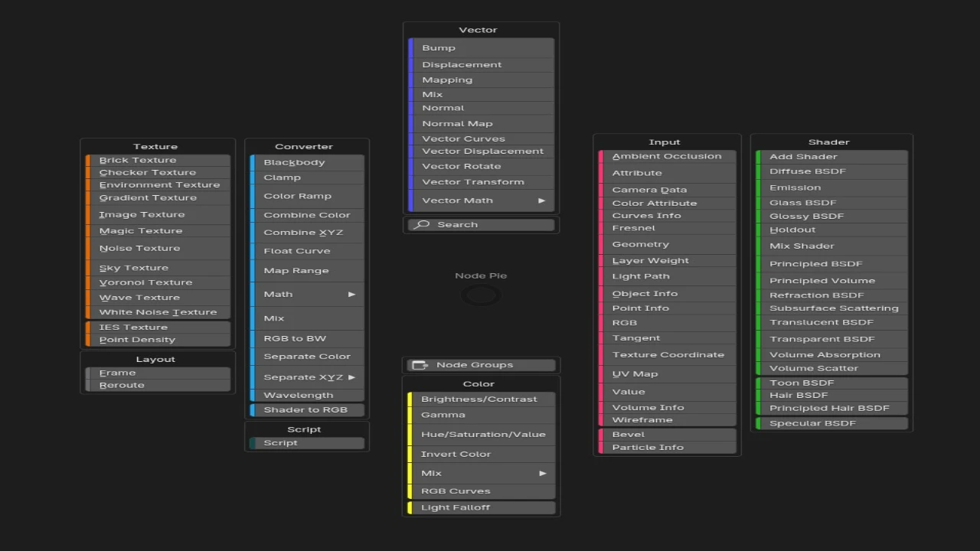Image resolution: width=980 pixels, height=551 pixels.
Task: Choose Color Ramp converter node
Action: click(297, 197)
